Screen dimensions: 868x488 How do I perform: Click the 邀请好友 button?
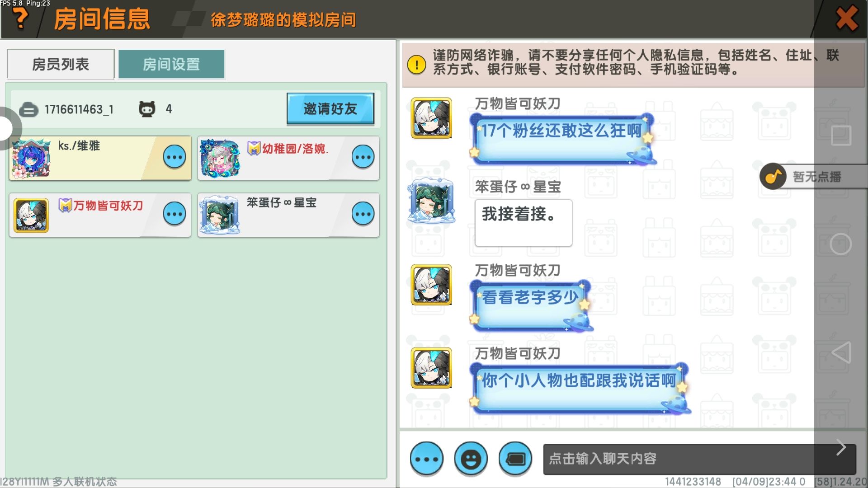click(330, 108)
